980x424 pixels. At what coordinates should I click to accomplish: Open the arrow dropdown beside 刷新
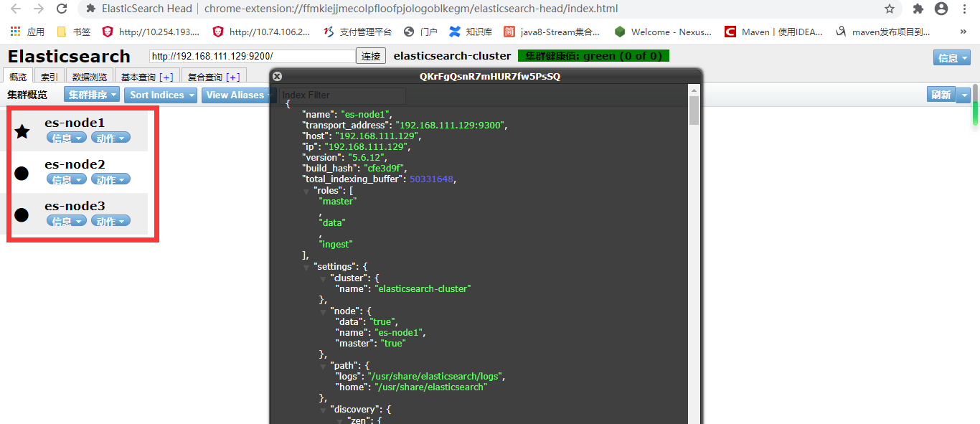(963, 95)
